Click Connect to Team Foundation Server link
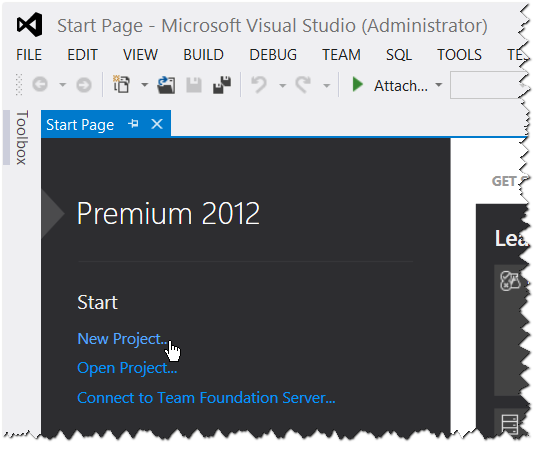This screenshot has height=449, width=540. click(206, 398)
